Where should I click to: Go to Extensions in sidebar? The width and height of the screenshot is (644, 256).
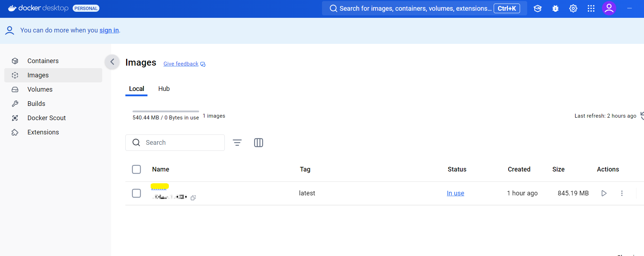[53, 132]
